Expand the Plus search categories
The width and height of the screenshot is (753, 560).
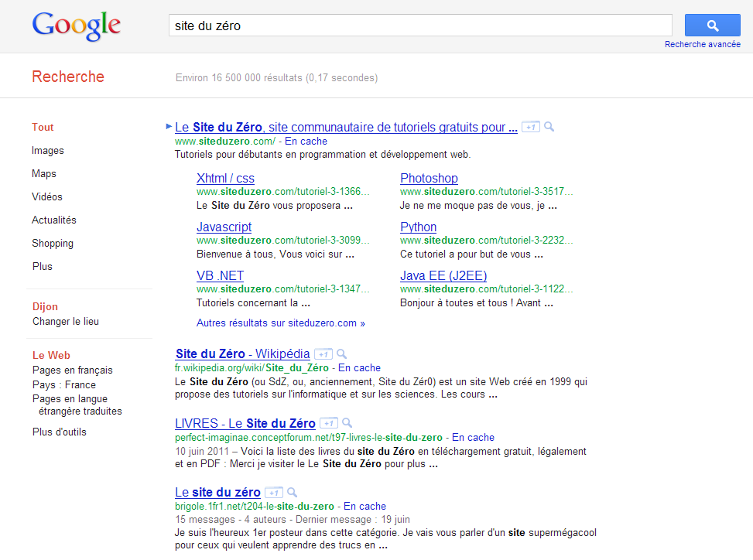(43, 266)
